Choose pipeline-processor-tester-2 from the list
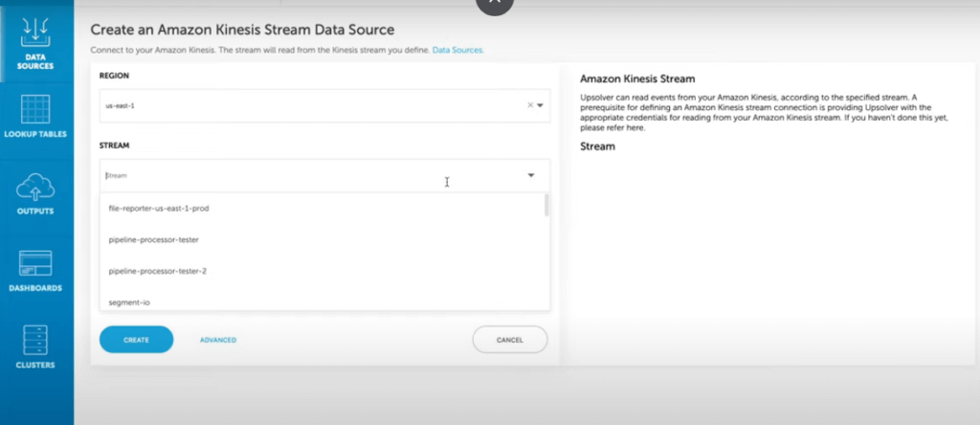Image resolution: width=980 pixels, height=425 pixels. point(324,271)
